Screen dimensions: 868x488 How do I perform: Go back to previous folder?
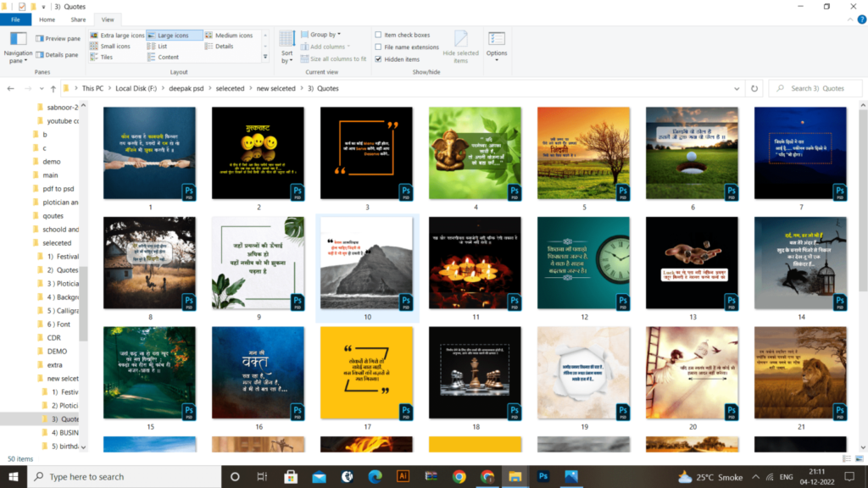click(10, 88)
